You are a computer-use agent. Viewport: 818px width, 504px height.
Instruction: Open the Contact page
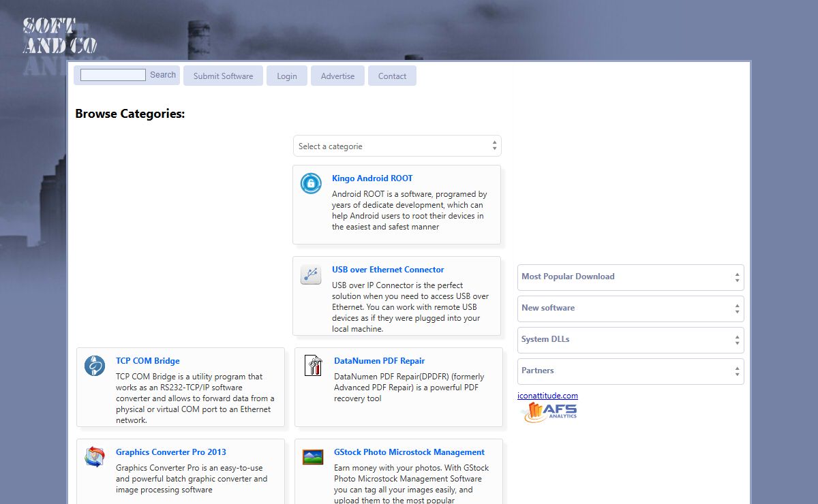point(393,76)
